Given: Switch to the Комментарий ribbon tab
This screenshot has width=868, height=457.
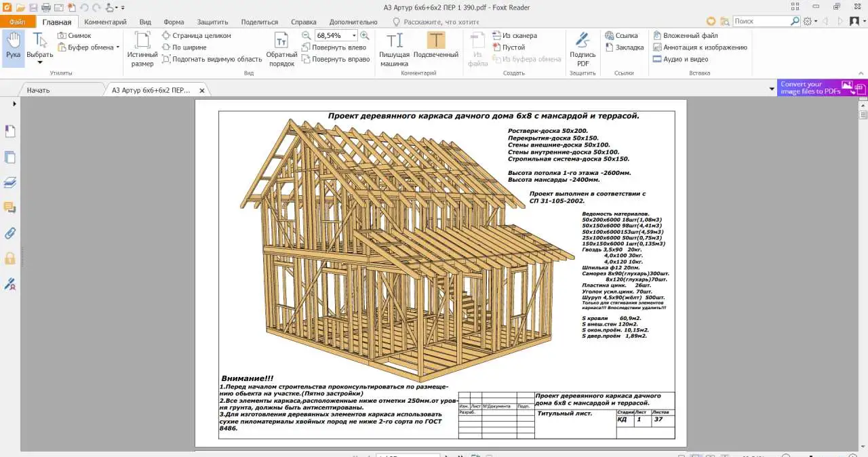Looking at the screenshot, I should click(105, 22).
